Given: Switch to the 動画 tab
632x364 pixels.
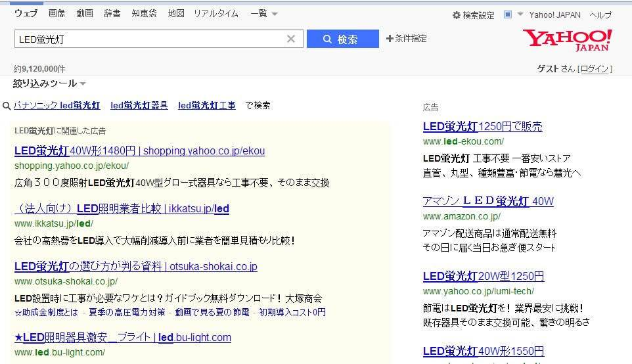Looking at the screenshot, I should coord(85,14).
